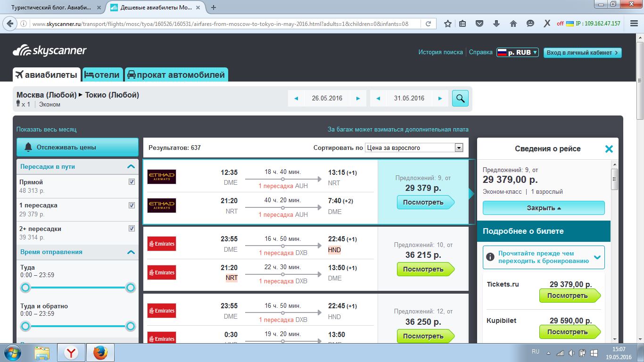Image resolution: width=644 pixels, height=362 pixels.
Task: Reload the page with the refresh icon
Action: [x=428, y=24]
